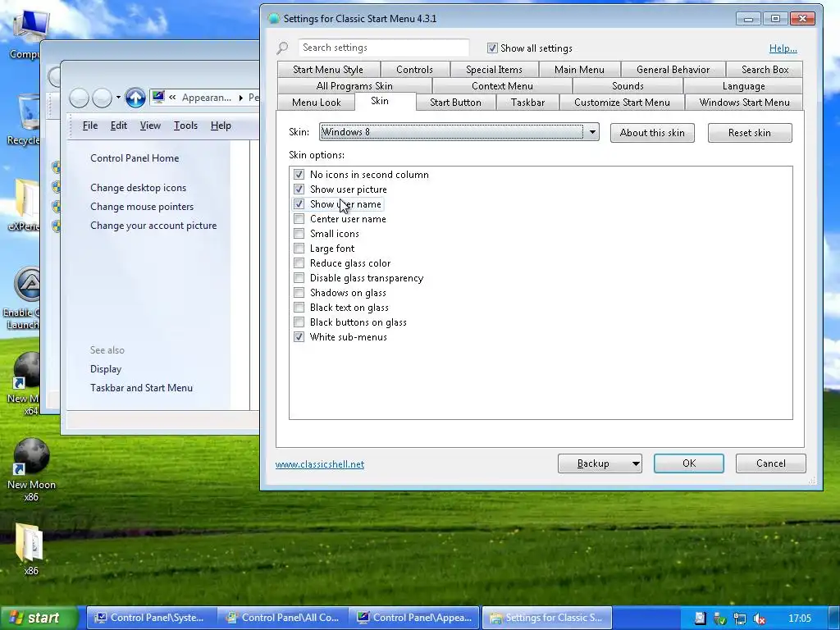
Task: Open the Special Items tab
Action: (494, 70)
